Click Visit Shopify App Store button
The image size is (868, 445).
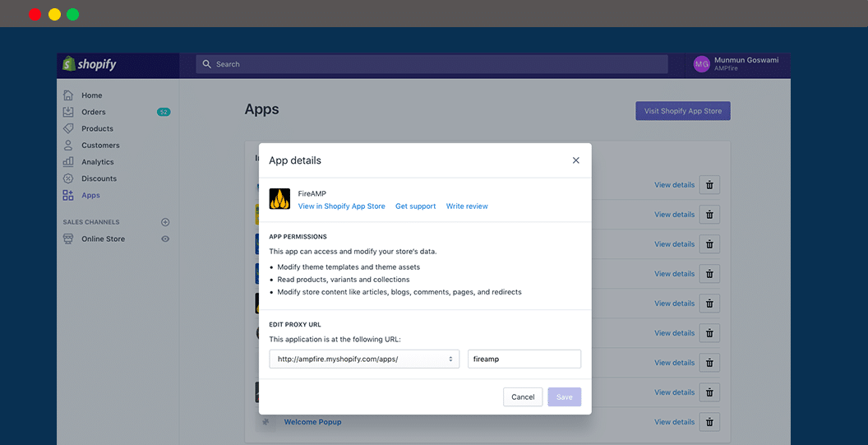[x=682, y=111]
